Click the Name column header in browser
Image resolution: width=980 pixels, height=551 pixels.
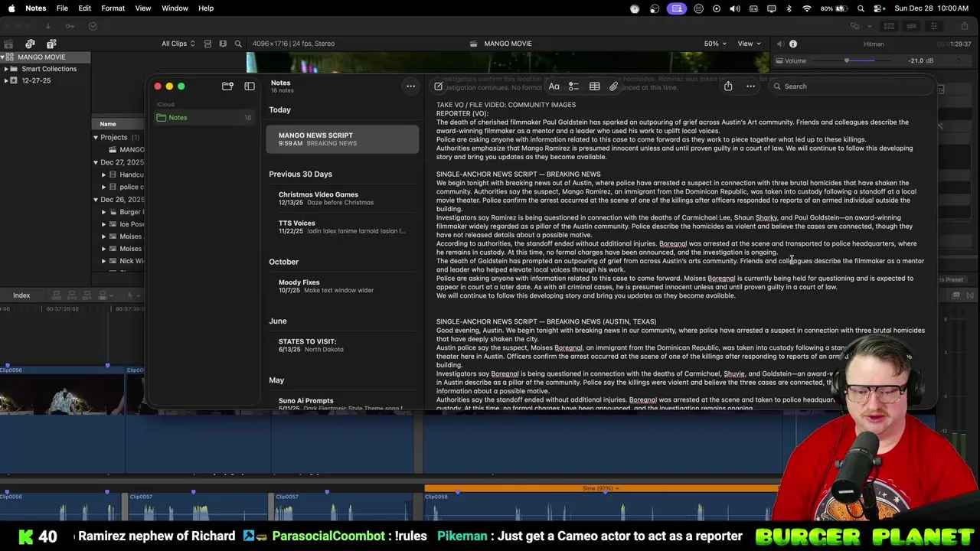point(119,124)
